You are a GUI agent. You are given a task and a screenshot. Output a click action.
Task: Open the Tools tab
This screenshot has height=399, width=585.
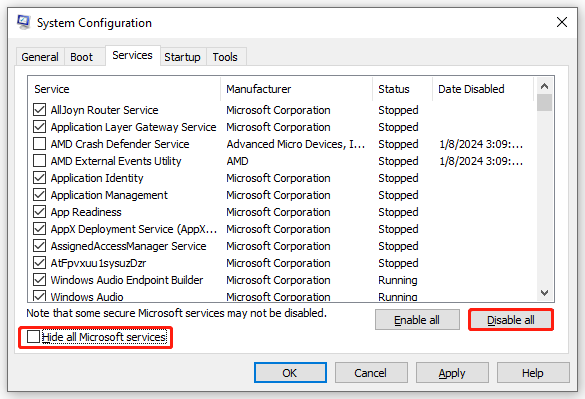(x=225, y=57)
